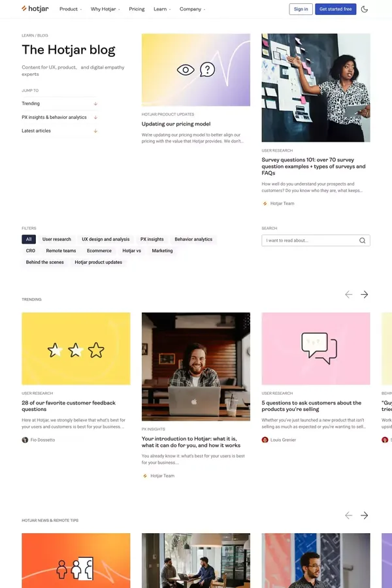Open Survey questions 101 article title
Image resolution: width=392 pixels, height=588 pixels.
tap(313, 167)
